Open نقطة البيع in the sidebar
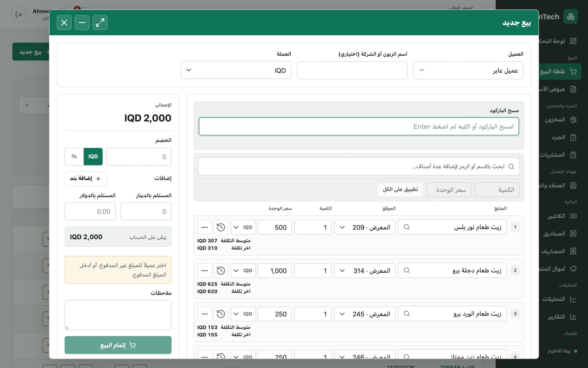Screen dimensions: 588x368 (560, 71)
